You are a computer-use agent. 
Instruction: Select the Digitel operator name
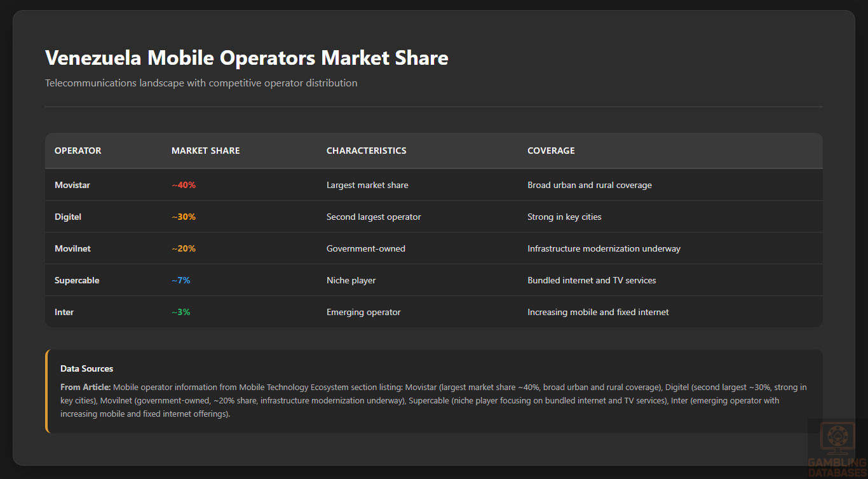(68, 217)
